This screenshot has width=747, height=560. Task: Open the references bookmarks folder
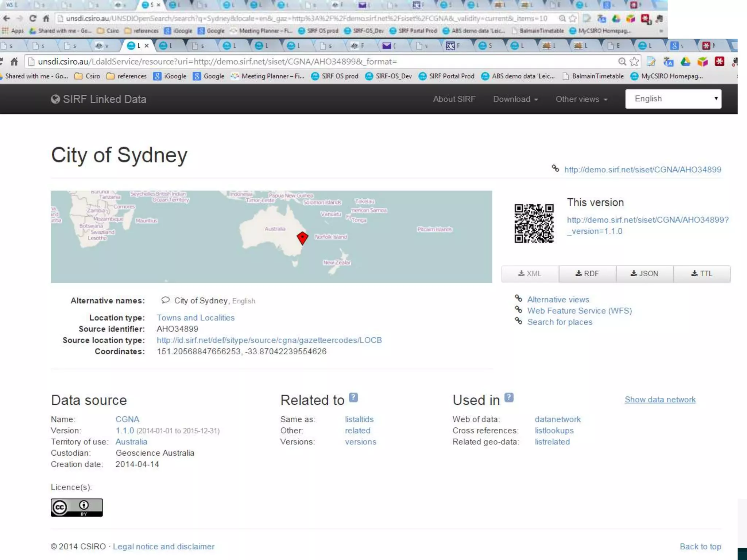pyautogui.click(x=127, y=76)
